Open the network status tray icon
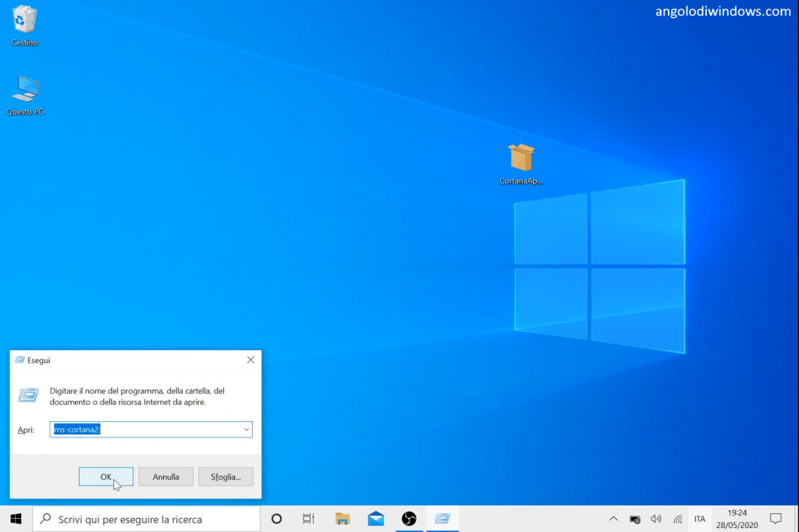 click(677, 519)
